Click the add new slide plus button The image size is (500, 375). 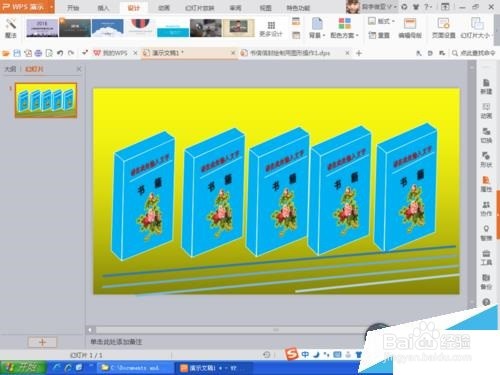point(42,342)
